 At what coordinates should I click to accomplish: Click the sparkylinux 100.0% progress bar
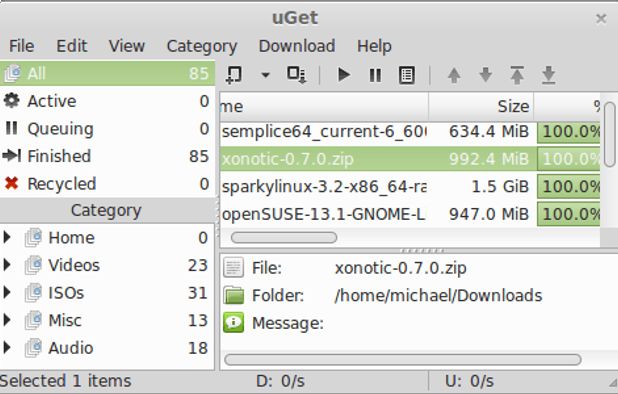[569, 187]
